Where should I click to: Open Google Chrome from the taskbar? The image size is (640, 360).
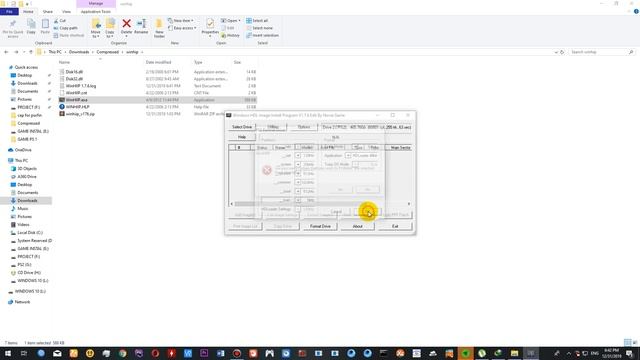coord(122,353)
